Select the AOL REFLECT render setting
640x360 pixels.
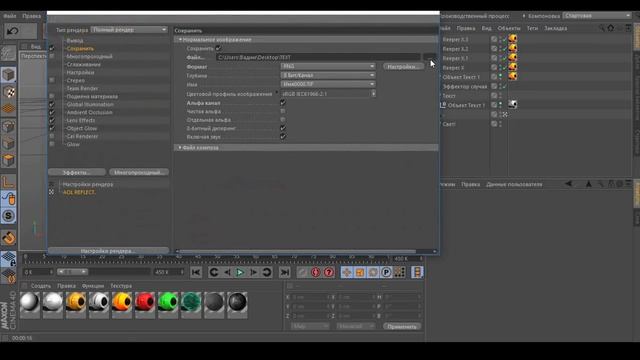pos(79,192)
